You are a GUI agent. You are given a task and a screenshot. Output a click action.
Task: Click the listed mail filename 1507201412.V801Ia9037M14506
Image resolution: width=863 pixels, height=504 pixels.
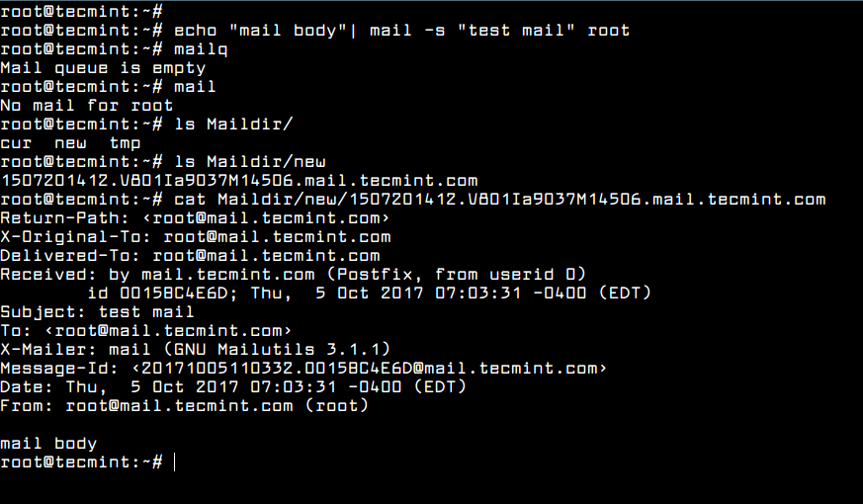click(x=239, y=181)
